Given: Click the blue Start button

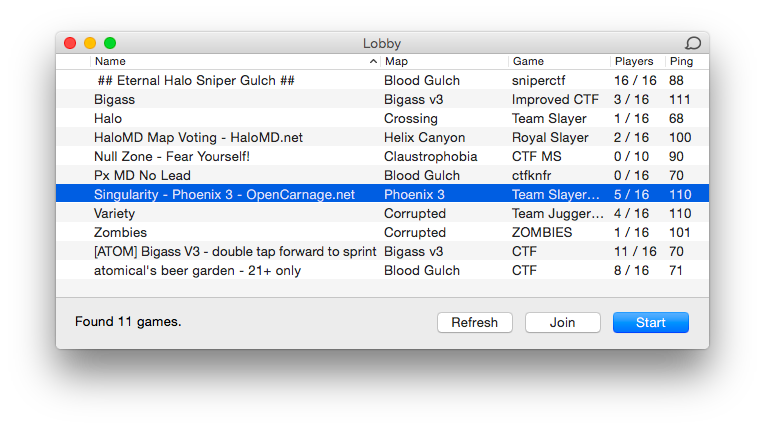Looking at the screenshot, I should [650, 322].
